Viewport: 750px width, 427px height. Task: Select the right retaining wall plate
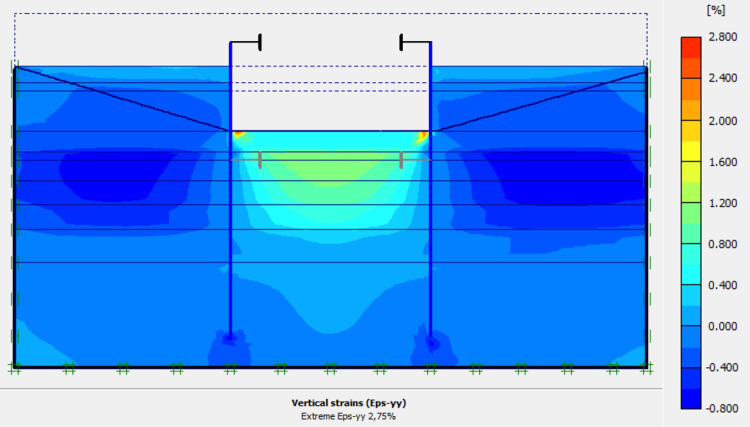coord(430,191)
